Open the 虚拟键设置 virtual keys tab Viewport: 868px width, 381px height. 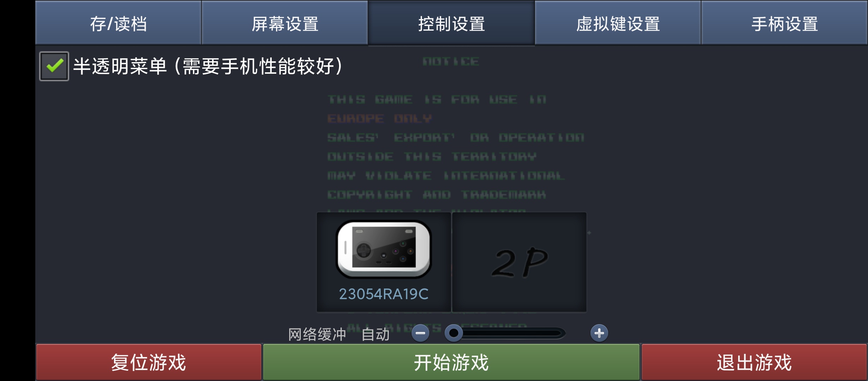click(618, 23)
